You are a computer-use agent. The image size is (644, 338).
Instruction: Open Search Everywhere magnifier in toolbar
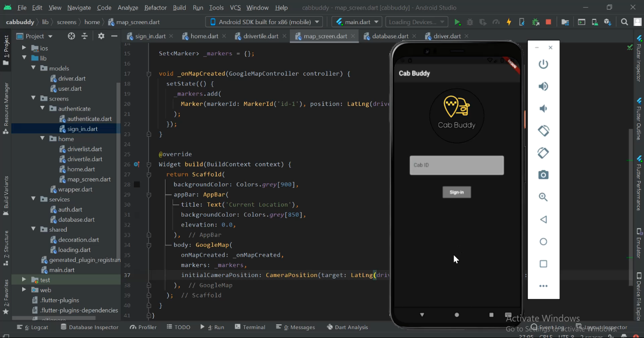tap(625, 22)
